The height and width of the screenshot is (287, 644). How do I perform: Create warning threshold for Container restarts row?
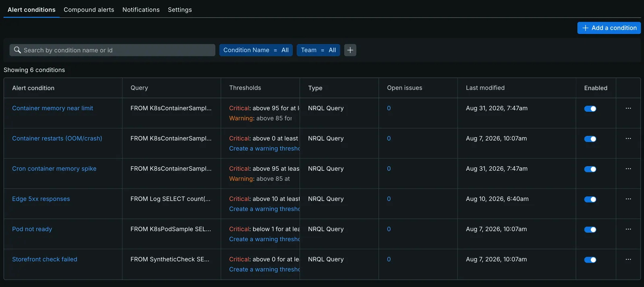[264, 148]
